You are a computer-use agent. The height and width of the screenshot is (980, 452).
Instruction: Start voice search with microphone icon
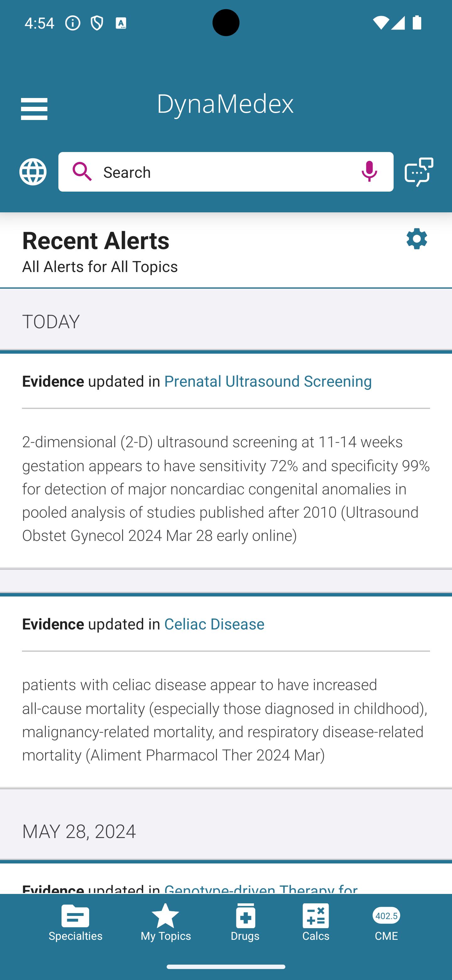[369, 171]
